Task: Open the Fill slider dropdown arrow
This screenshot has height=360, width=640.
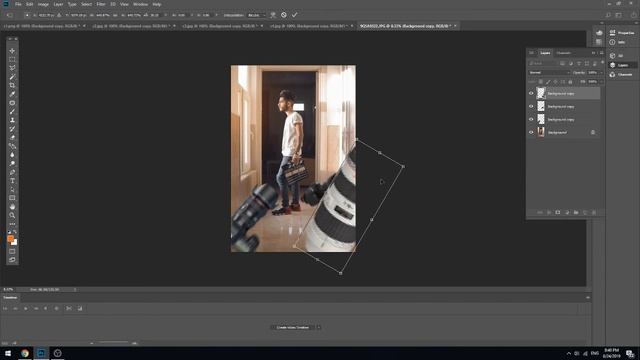Action: point(601,82)
